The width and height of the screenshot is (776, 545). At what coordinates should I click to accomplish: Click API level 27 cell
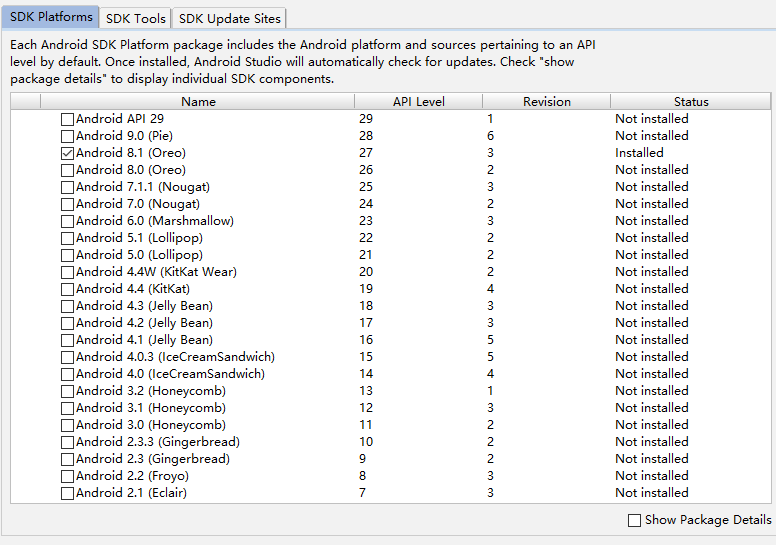[x=366, y=152]
